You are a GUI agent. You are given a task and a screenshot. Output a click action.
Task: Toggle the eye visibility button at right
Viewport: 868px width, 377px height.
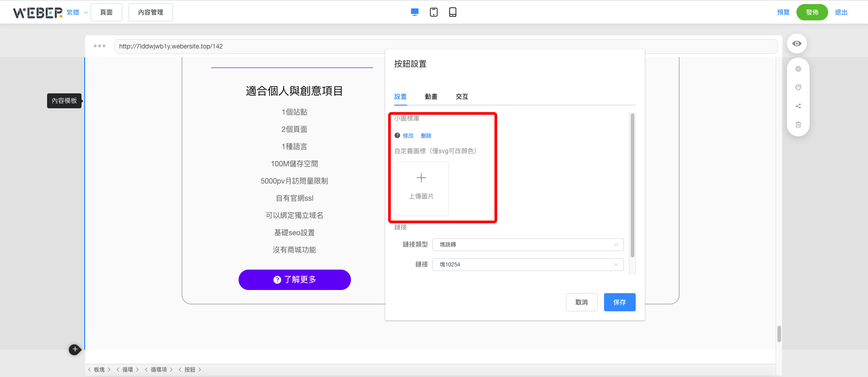coord(797,43)
